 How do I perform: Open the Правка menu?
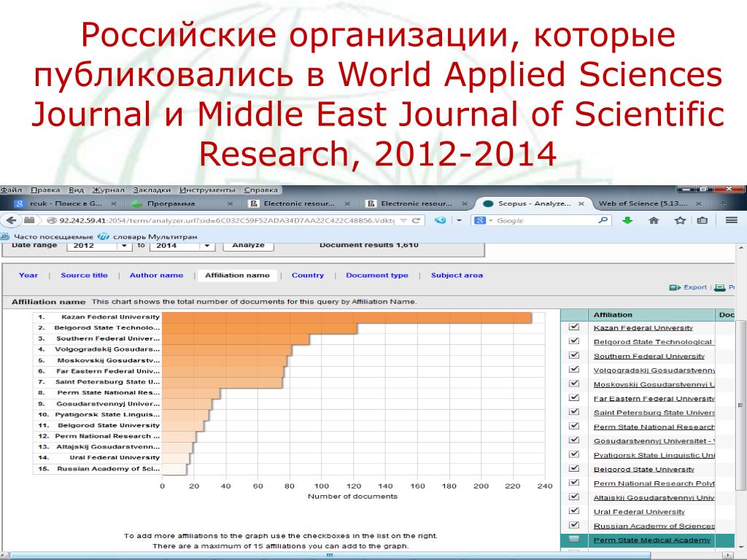[x=45, y=190]
